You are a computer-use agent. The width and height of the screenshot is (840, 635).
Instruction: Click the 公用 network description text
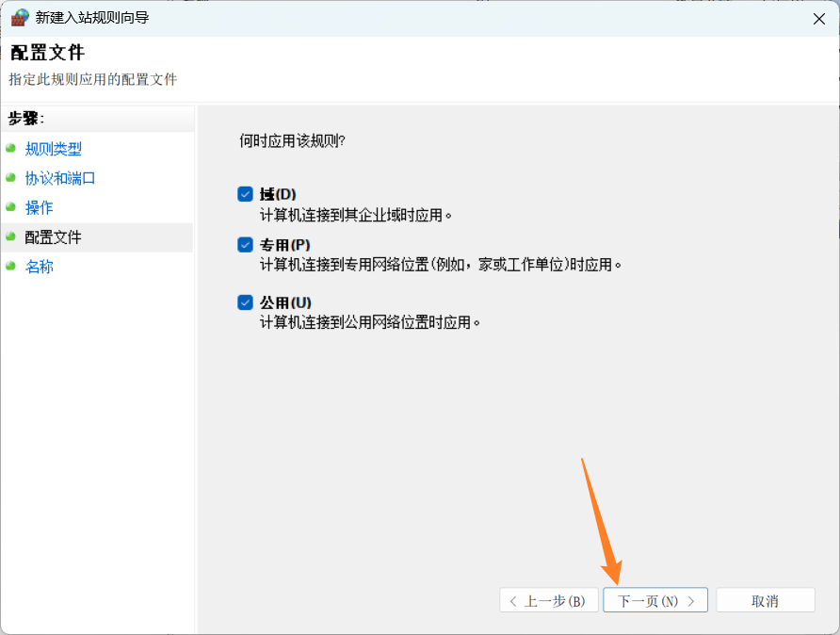(370, 322)
